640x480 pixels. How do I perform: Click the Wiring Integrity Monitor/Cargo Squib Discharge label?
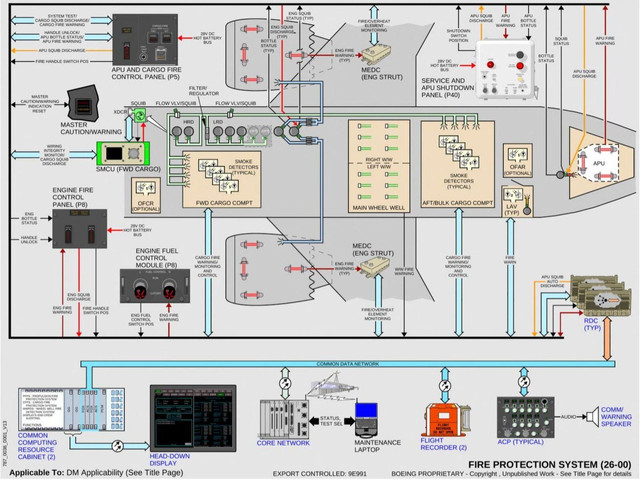coord(54,155)
